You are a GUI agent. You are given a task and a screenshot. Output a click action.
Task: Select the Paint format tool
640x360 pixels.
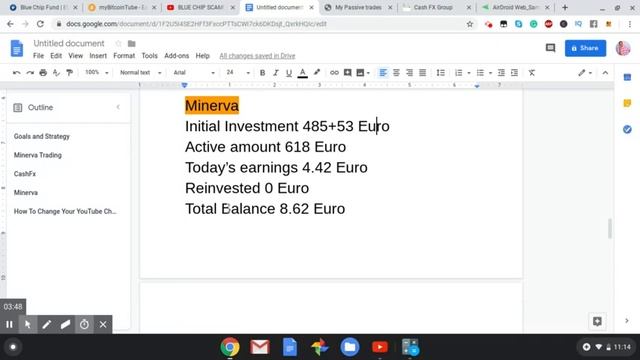coord(69,73)
